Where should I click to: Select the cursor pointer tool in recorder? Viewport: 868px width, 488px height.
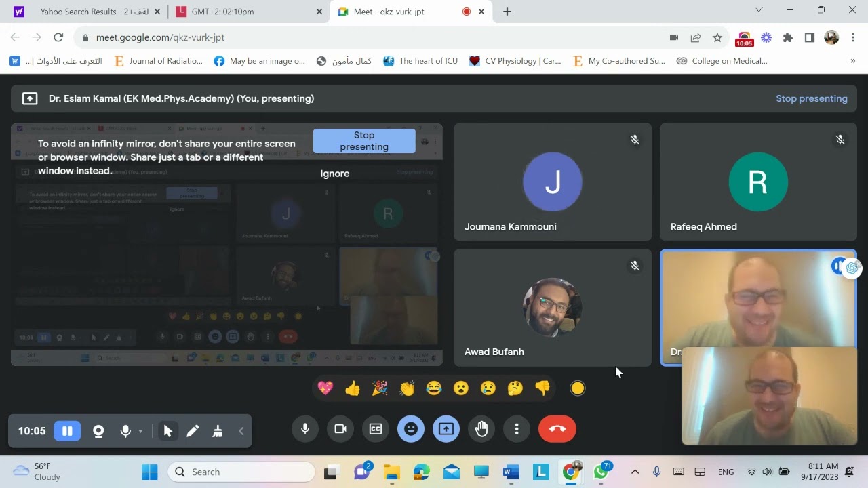click(x=168, y=431)
